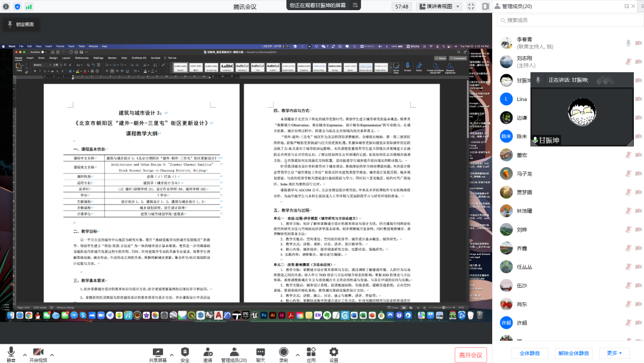The height and width of the screenshot is (363, 644).
Task: Click the 搜索成员 search field
Action: point(568,20)
